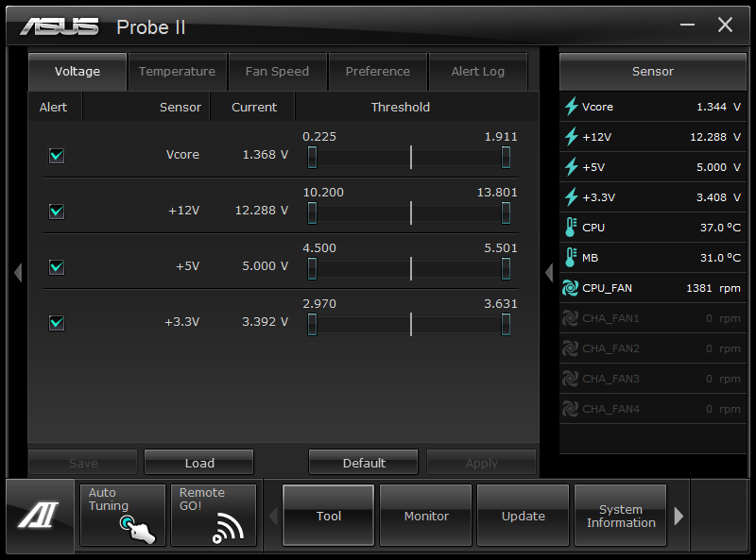Click the CPU thermometer icon
756x560 pixels.
pyautogui.click(x=571, y=228)
